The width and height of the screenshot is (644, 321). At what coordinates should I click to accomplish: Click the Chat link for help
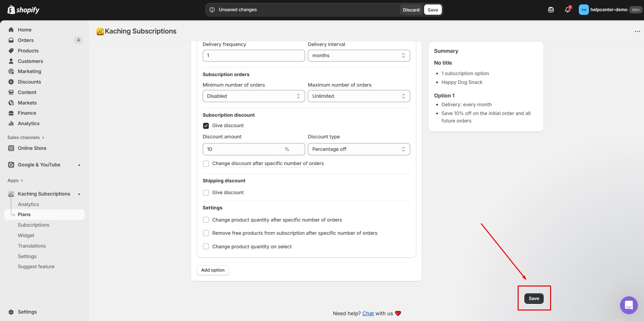click(368, 313)
